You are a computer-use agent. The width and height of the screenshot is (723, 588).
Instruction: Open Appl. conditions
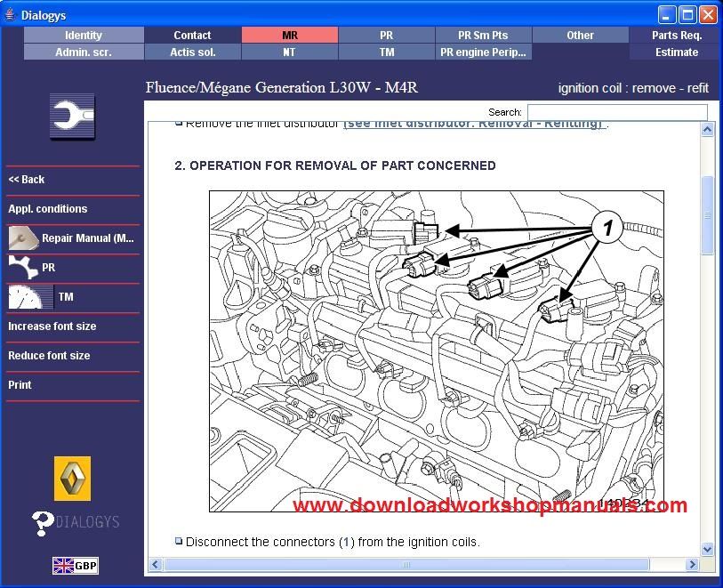47,209
